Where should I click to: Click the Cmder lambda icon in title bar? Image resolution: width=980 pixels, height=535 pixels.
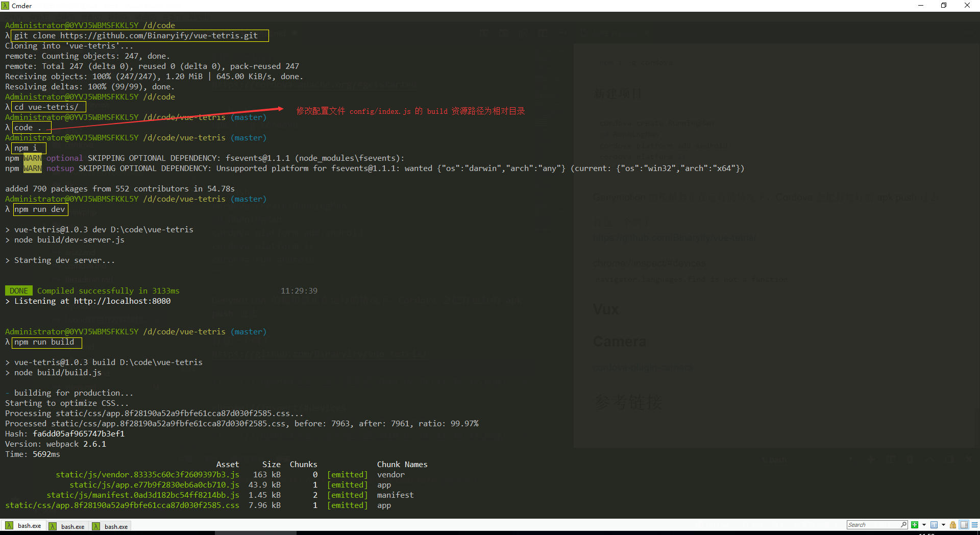pyautogui.click(x=5, y=6)
